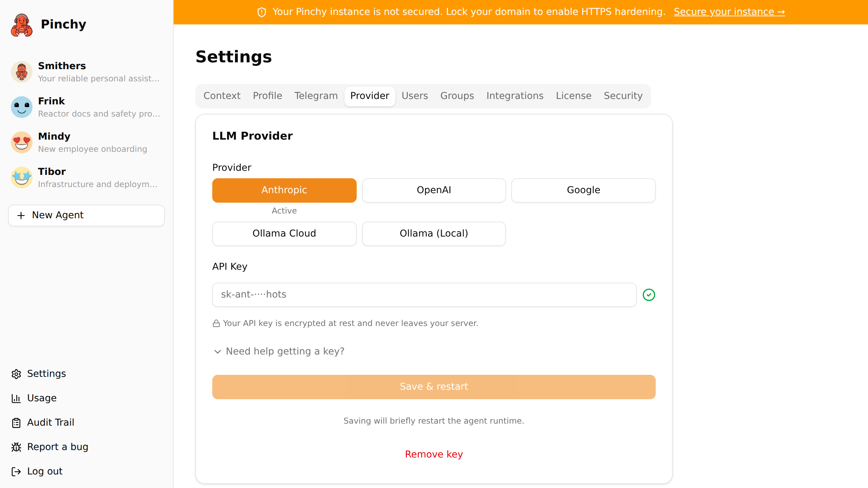Click the Save & restart button
This screenshot has height=488, width=868.
click(x=434, y=387)
